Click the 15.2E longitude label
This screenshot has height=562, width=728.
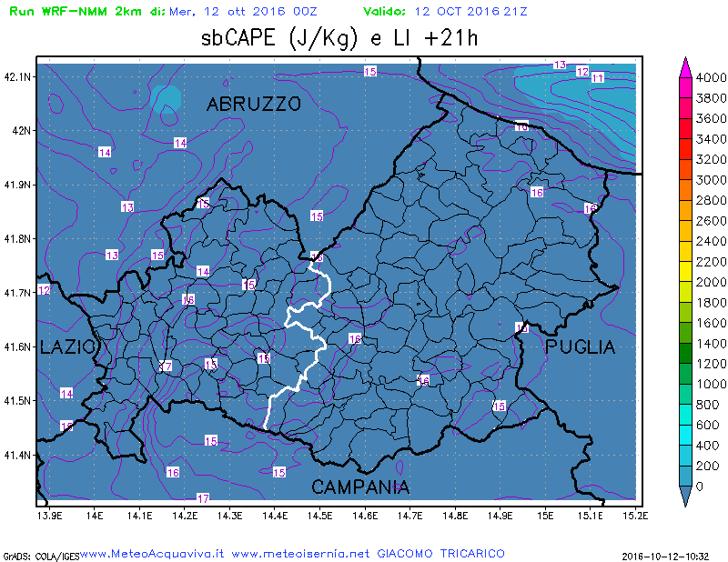[635, 516]
